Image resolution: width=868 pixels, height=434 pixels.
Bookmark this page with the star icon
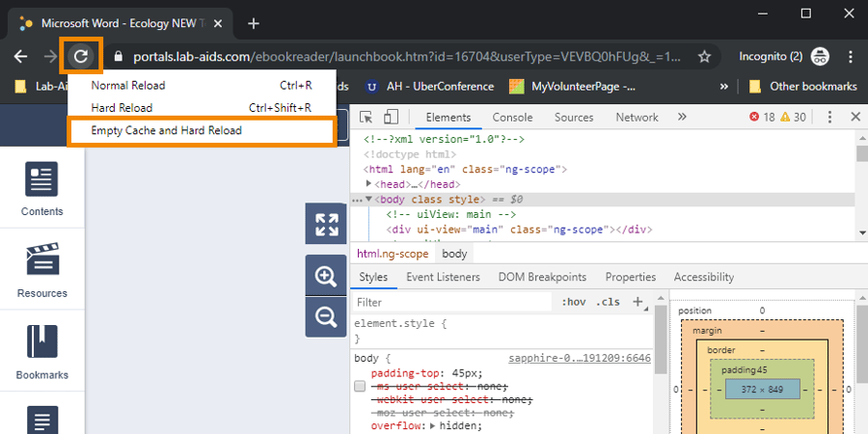coord(705,56)
